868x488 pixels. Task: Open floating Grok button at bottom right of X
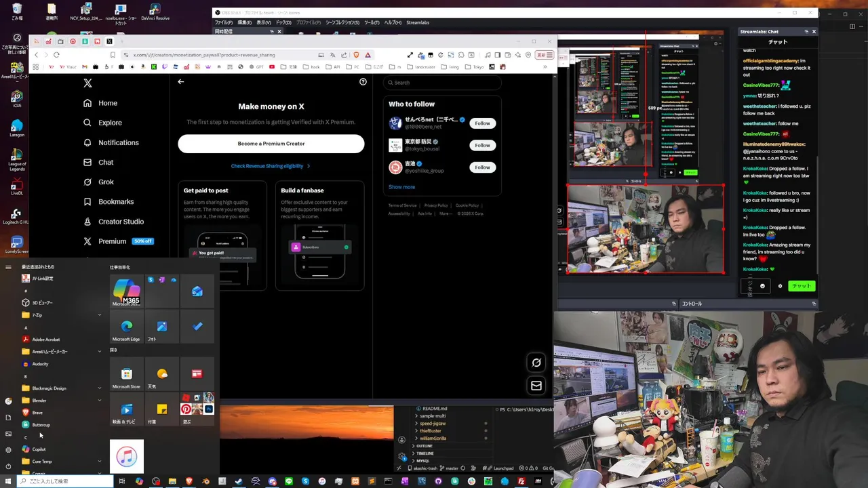tap(536, 363)
